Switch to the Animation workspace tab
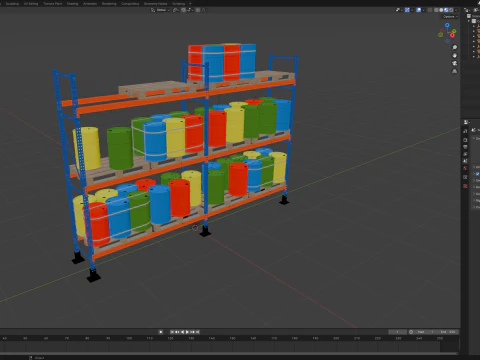 [90, 4]
